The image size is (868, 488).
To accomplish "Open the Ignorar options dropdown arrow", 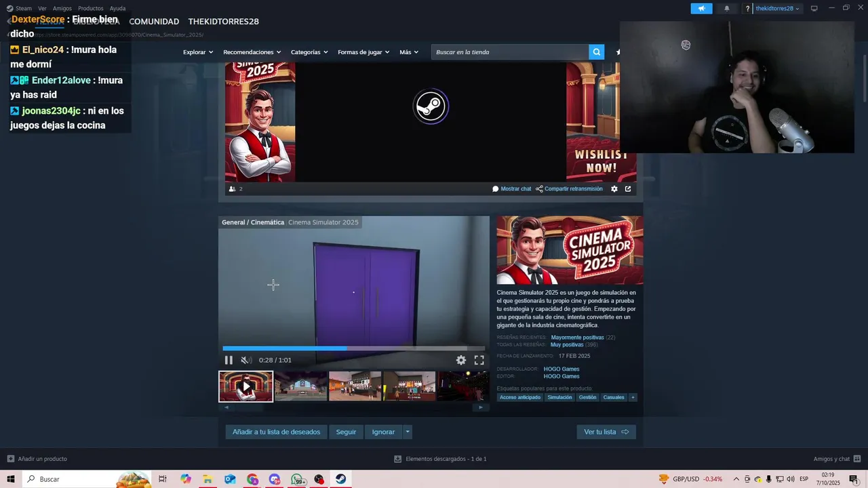I will (x=408, y=432).
